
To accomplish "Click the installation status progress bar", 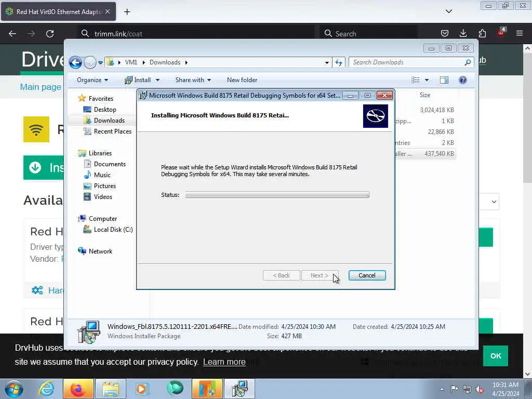I will pyautogui.click(x=277, y=195).
